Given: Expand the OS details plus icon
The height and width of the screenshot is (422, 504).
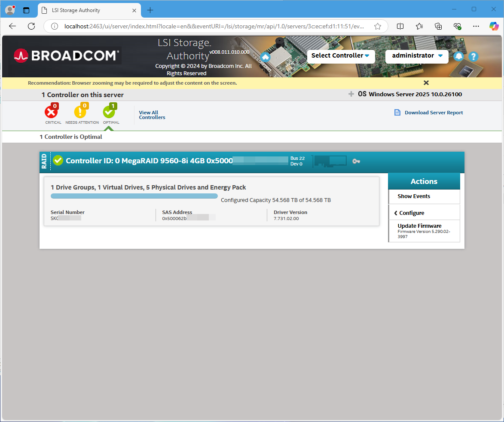Looking at the screenshot, I should pos(351,94).
